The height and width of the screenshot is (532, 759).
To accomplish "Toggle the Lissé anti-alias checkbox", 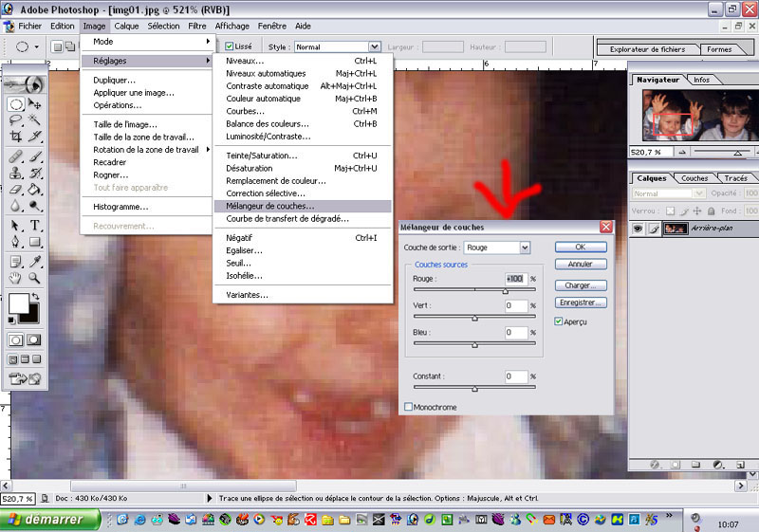I will tap(230, 46).
